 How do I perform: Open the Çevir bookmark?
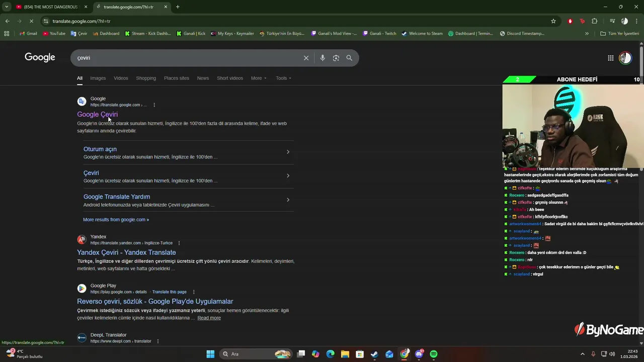click(x=79, y=34)
